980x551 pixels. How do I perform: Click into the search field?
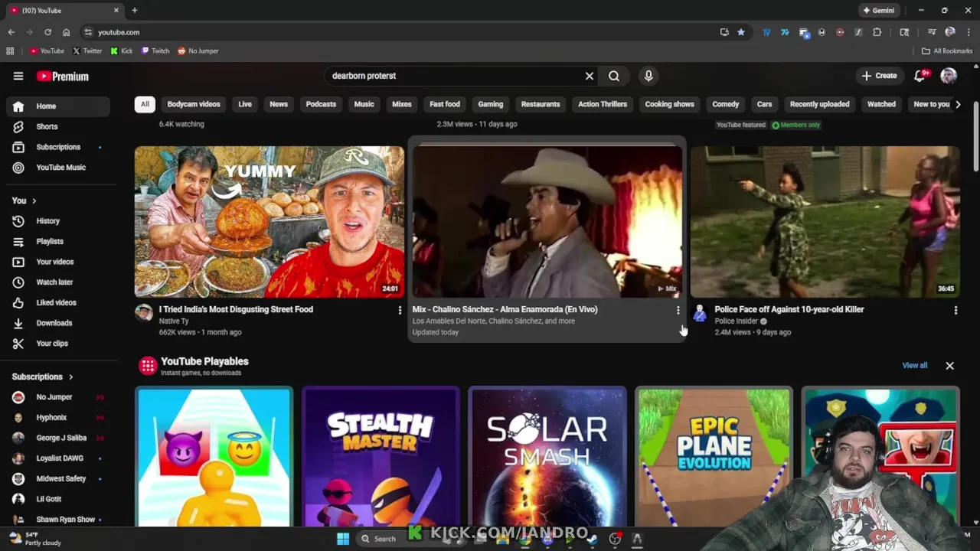(x=456, y=76)
